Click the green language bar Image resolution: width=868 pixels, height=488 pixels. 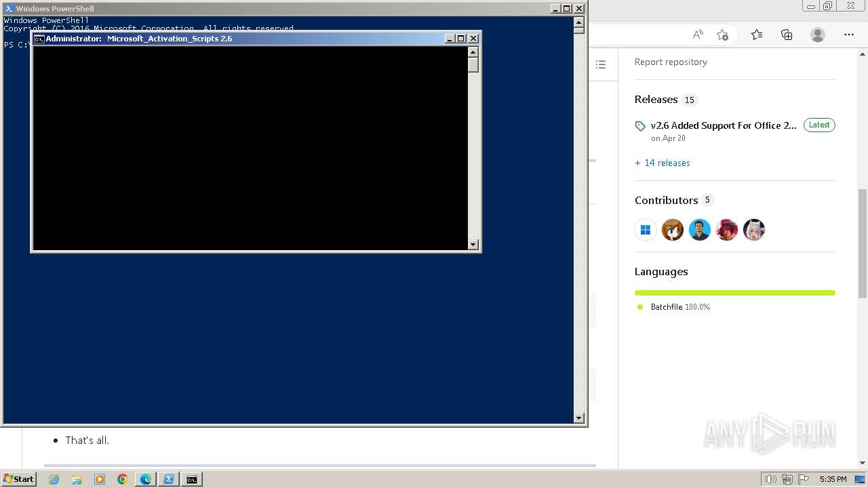point(735,293)
